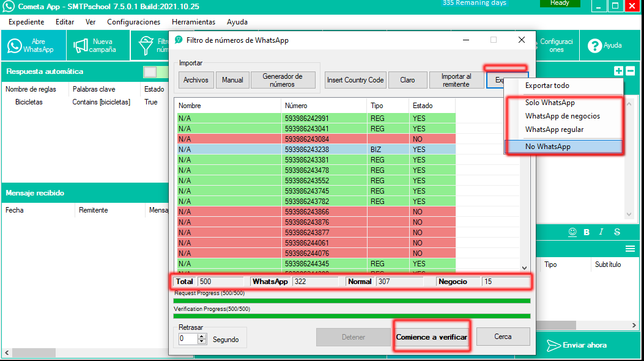The image size is (644, 361).
Task: Click the right arrow of the scrollbar under the Subtítulo column
Action: [634, 325]
